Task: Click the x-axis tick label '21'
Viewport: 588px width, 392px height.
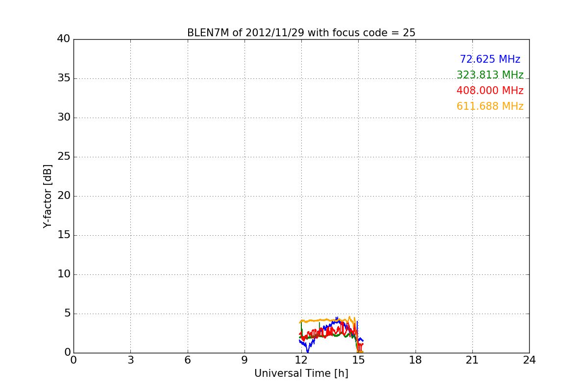Action: point(472,360)
